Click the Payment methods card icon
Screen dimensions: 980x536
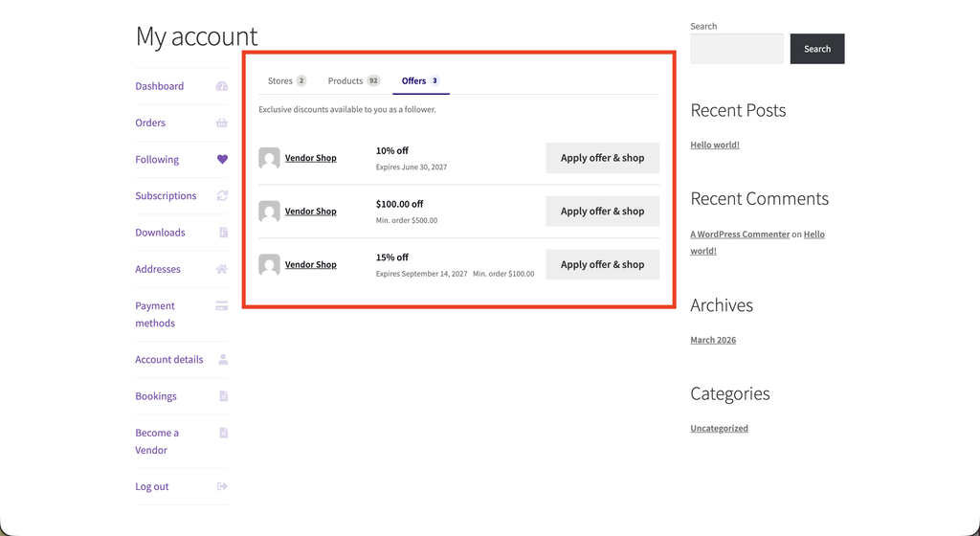tap(222, 306)
